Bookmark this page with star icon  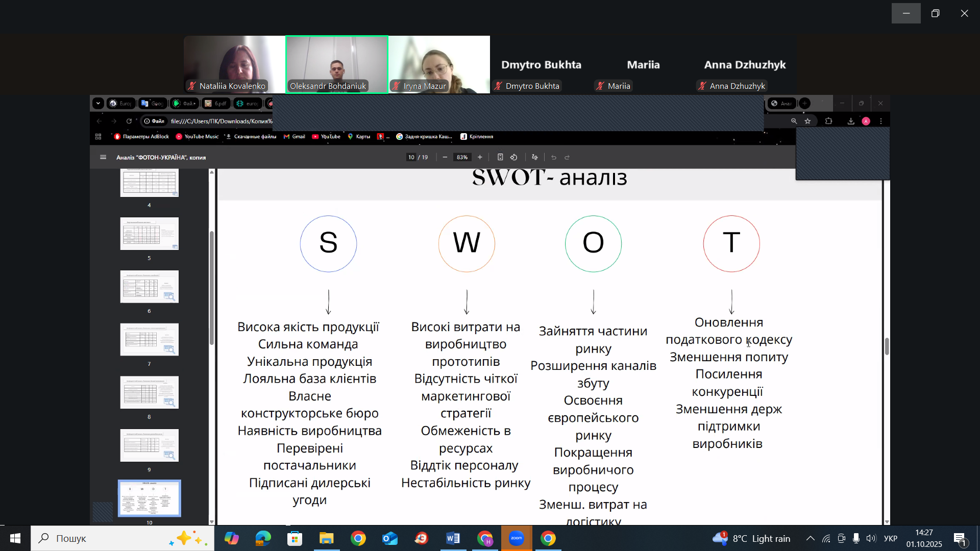(x=807, y=121)
